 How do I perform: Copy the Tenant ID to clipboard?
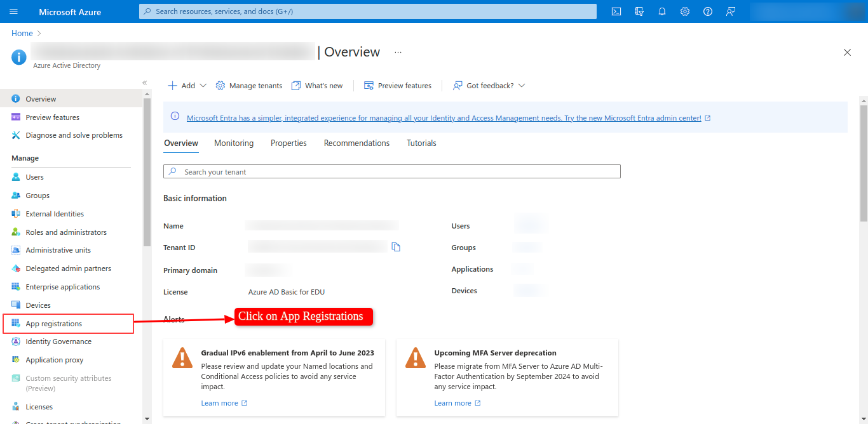[396, 247]
